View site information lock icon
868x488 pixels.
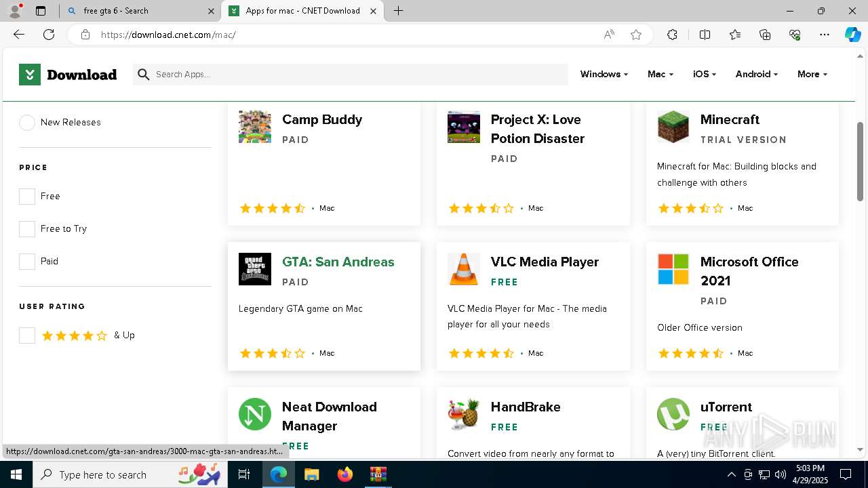85,35
